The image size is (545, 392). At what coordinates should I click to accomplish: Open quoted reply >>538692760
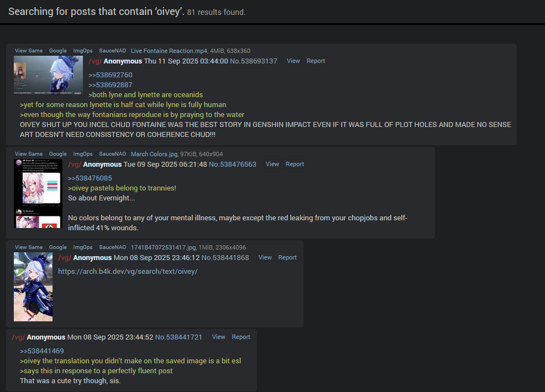coord(110,75)
